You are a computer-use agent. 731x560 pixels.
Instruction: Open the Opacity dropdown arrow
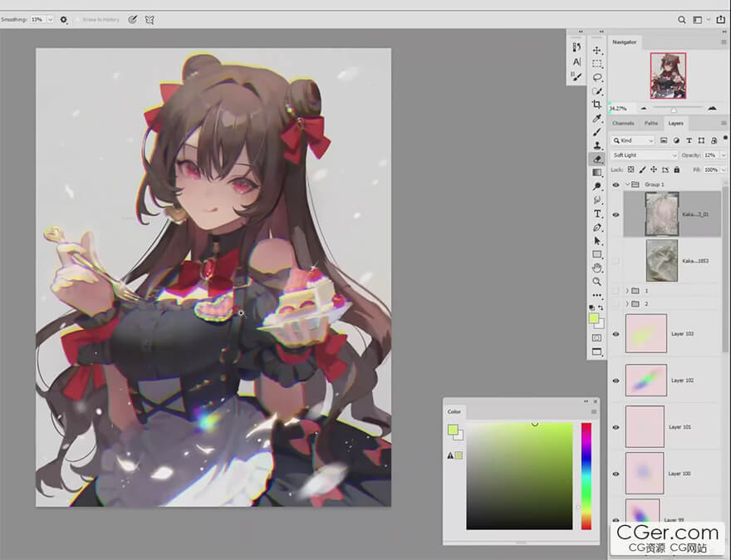pyautogui.click(x=724, y=155)
